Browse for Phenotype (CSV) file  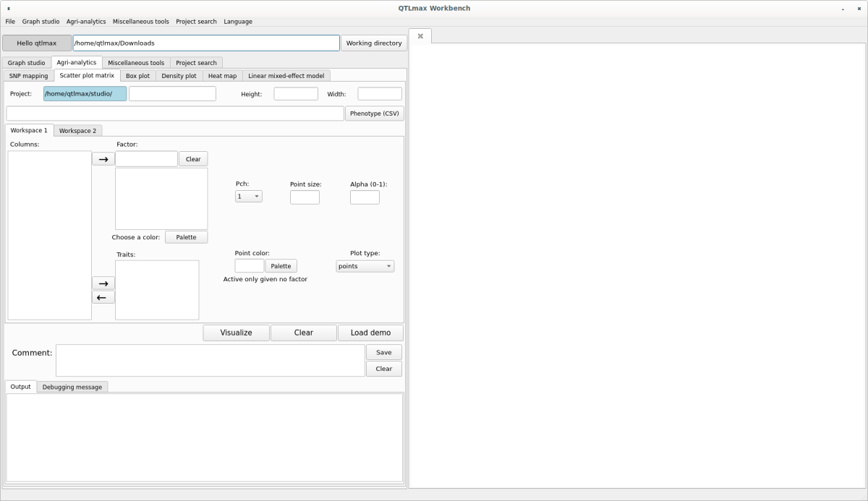point(374,114)
